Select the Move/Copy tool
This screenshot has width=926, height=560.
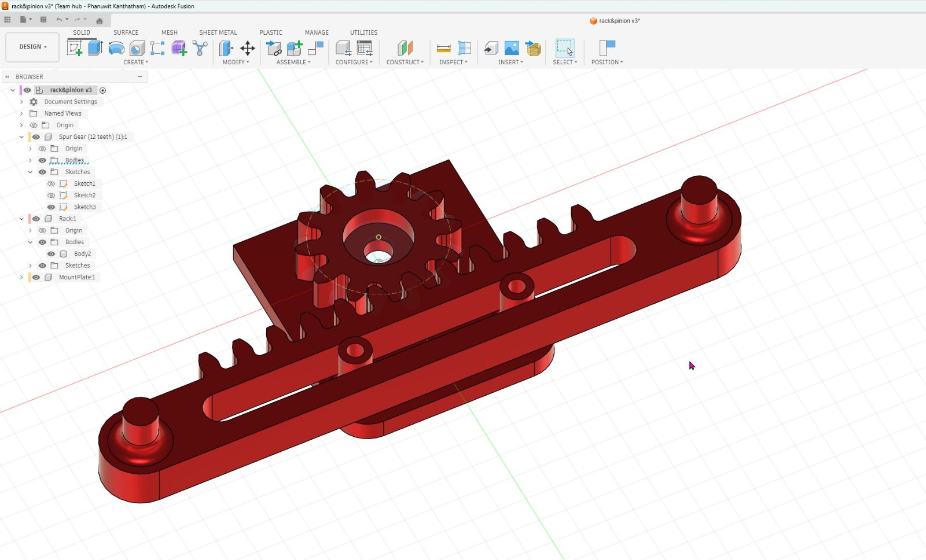point(248,48)
